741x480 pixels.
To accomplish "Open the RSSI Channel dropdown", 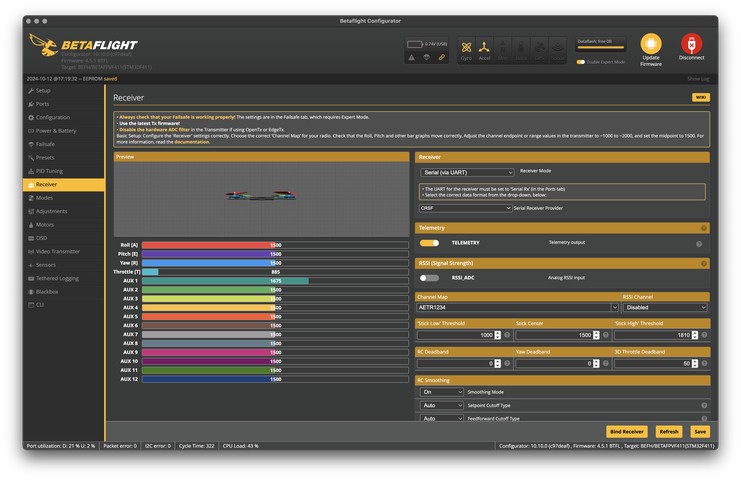I will pyautogui.click(x=665, y=308).
